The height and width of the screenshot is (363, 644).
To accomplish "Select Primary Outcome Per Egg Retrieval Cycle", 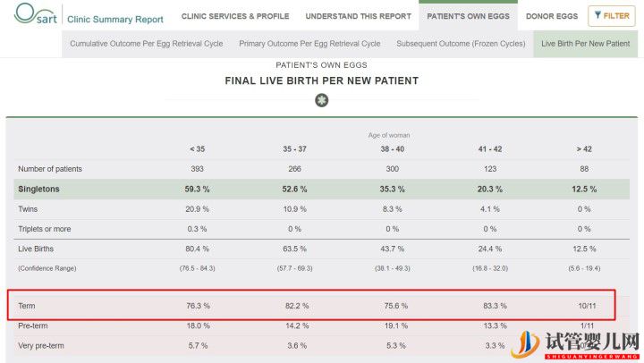I will [309, 43].
